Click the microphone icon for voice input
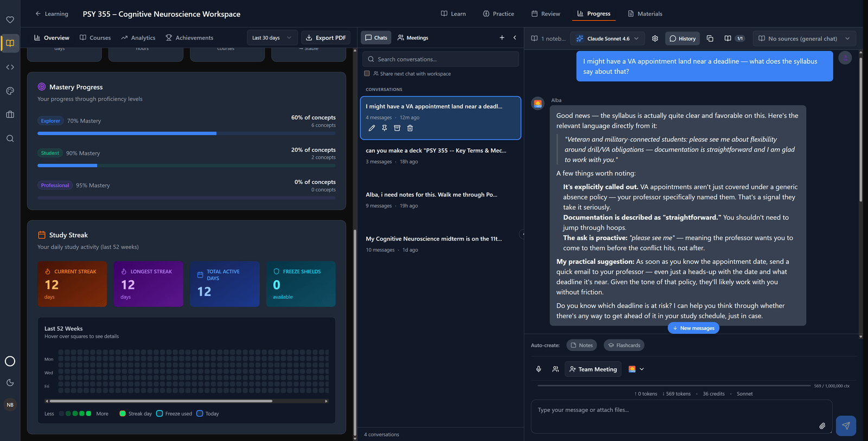Image resolution: width=868 pixels, height=441 pixels. [x=539, y=369]
